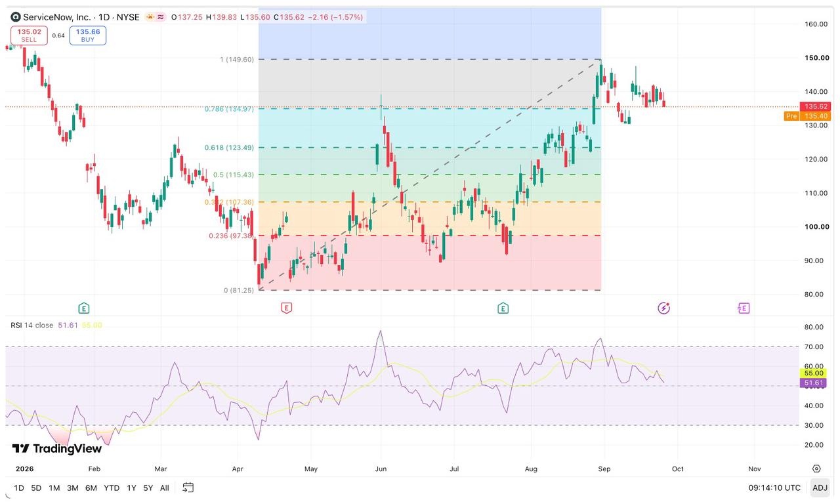Click the pre-market session sun icon
This screenshot has height=504, width=840.
150,17
